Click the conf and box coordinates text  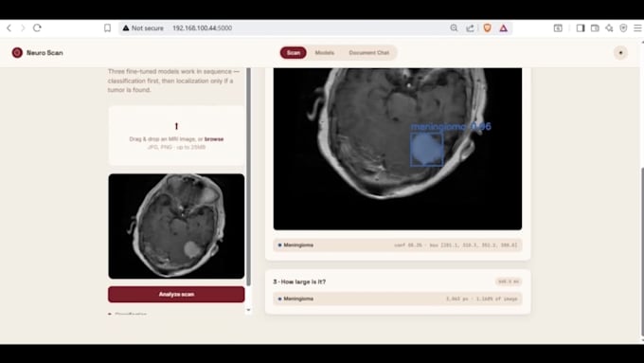pyautogui.click(x=456, y=245)
